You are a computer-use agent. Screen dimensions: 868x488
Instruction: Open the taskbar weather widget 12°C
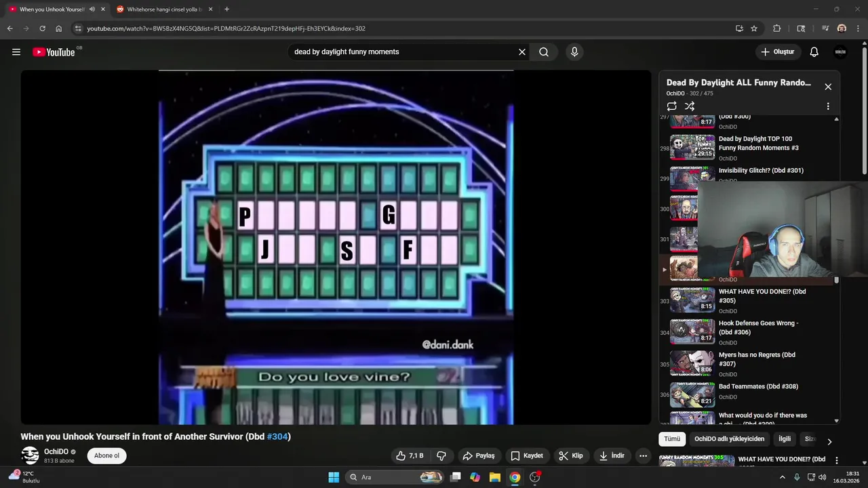tap(24, 477)
